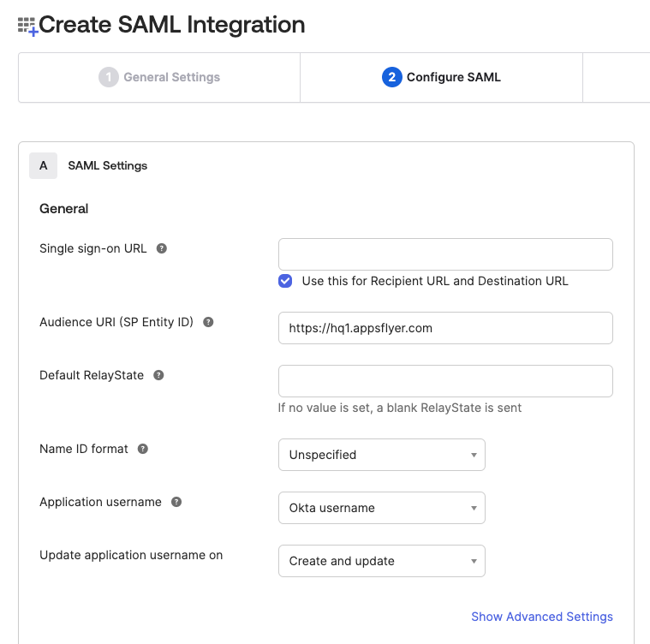Click the 'General' section heading
Image resolution: width=650 pixels, height=644 pixels.
point(64,208)
